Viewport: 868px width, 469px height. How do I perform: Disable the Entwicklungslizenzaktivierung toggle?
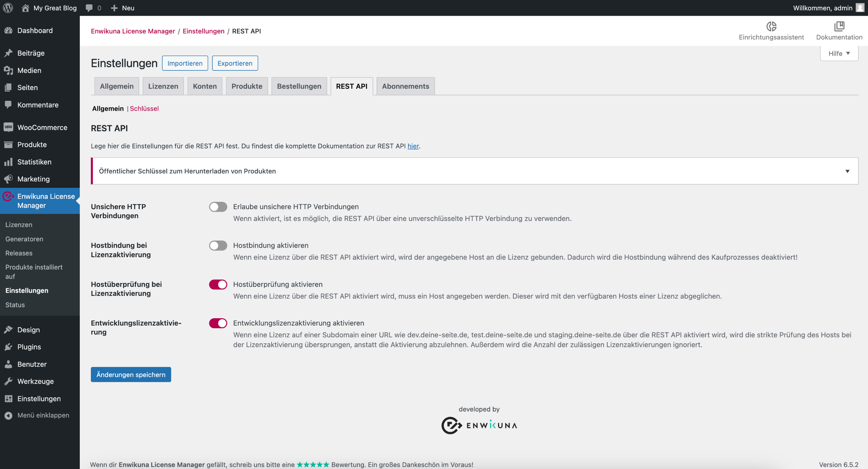pyautogui.click(x=218, y=323)
